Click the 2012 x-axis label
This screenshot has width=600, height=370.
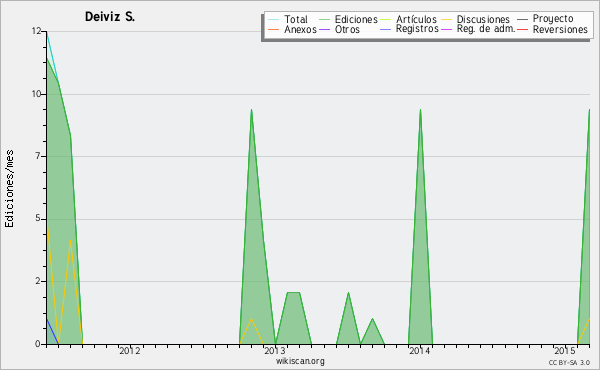(129, 350)
